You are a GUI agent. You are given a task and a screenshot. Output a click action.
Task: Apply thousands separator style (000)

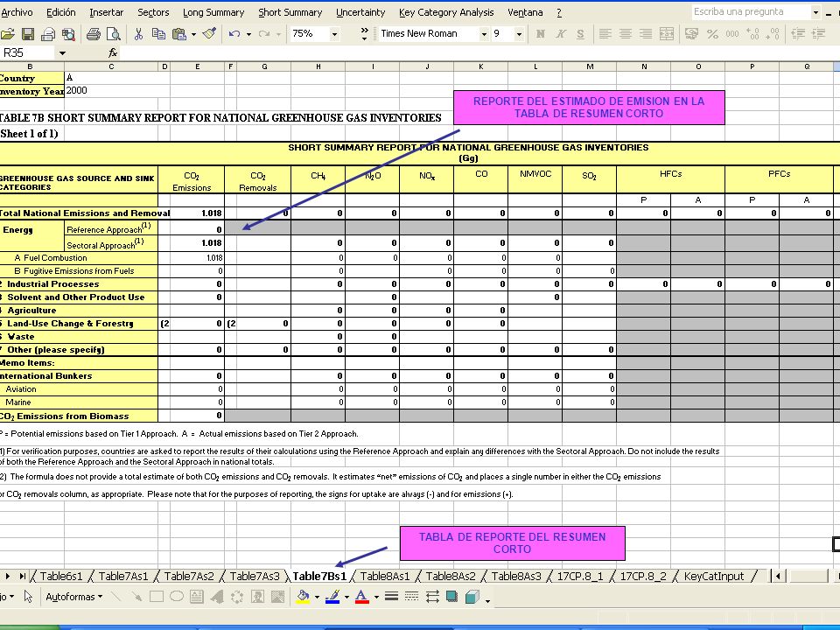coord(732,34)
